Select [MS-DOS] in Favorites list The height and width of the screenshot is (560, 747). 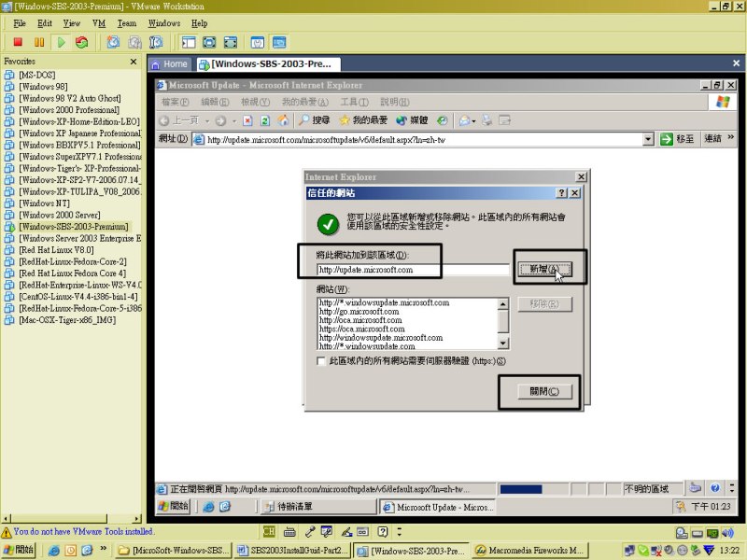coord(37,75)
